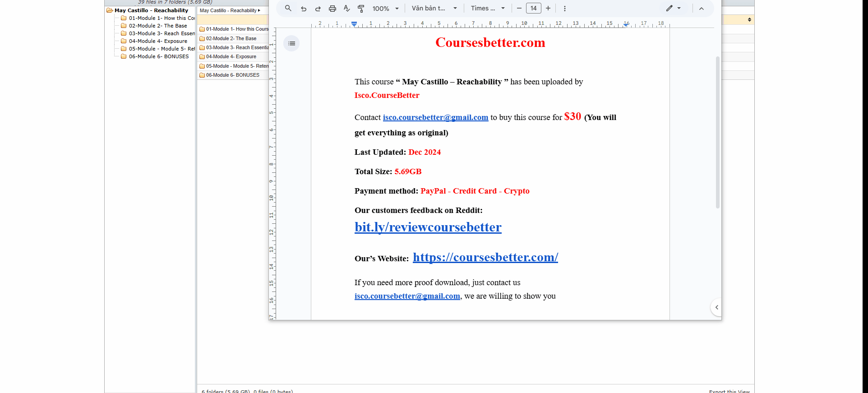
Task: Open the 100% zoom dropdown
Action: (385, 9)
